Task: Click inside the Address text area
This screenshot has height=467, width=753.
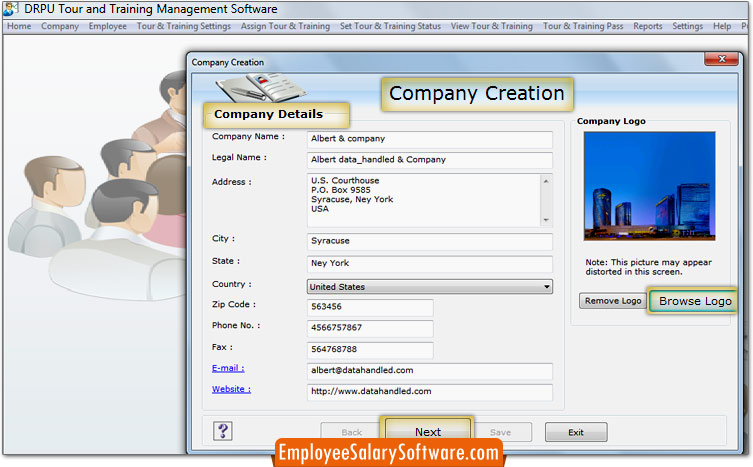Action: pos(424,200)
